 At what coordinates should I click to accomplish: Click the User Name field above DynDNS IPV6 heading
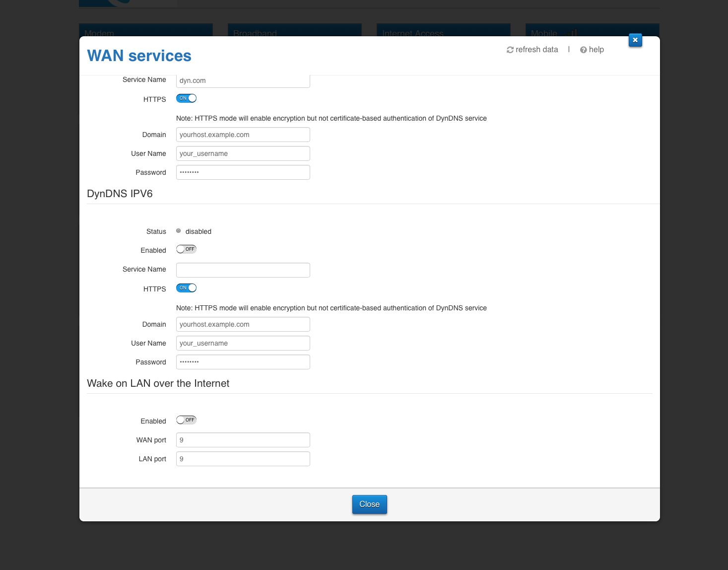(243, 153)
